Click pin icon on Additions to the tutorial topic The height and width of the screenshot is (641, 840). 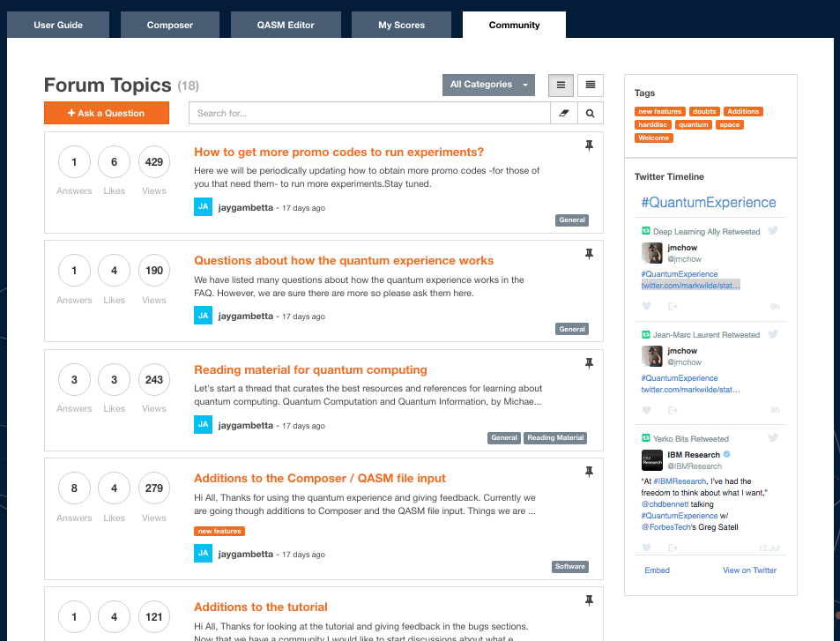589,600
